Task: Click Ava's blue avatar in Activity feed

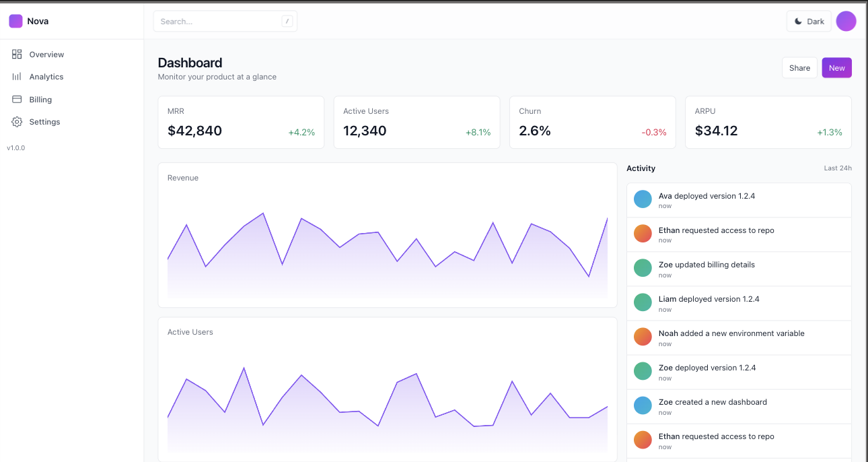Action: pos(643,199)
